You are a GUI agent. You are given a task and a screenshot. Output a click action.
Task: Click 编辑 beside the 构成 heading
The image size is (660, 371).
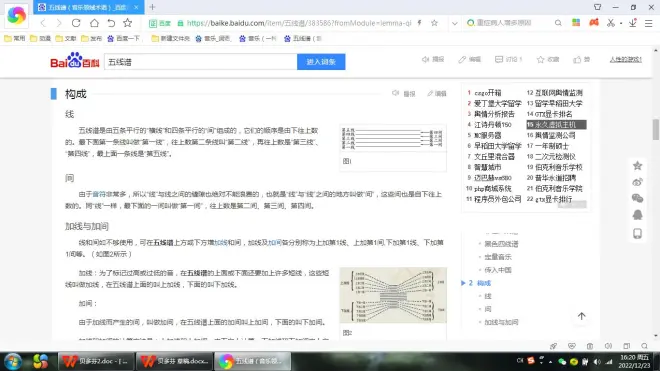click(436, 93)
